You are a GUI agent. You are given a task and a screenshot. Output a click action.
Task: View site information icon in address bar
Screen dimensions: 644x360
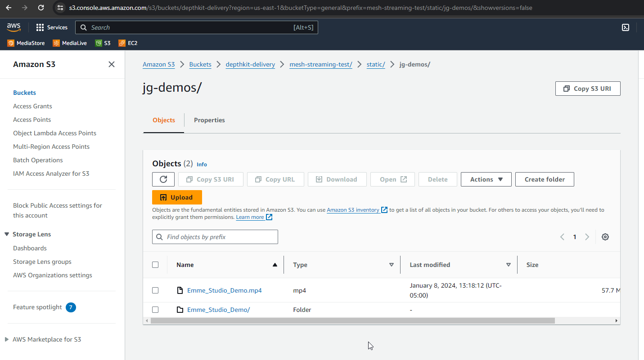[x=60, y=8]
